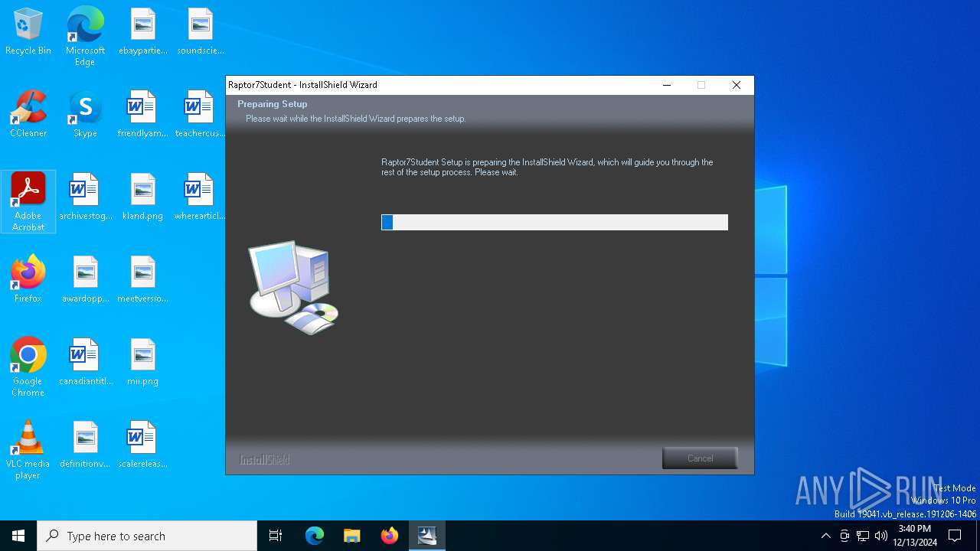The image size is (980, 551).
Task: Open Microsoft Edge from the taskbar
Action: (315, 536)
